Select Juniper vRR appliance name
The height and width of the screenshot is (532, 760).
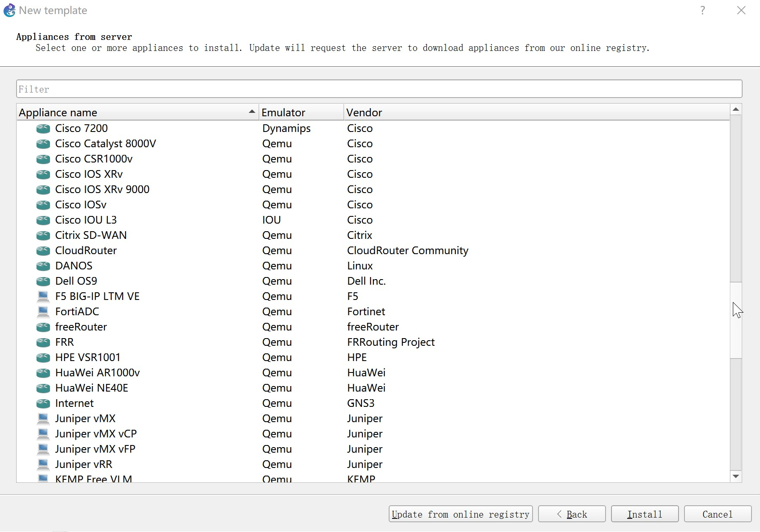pyautogui.click(x=84, y=465)
